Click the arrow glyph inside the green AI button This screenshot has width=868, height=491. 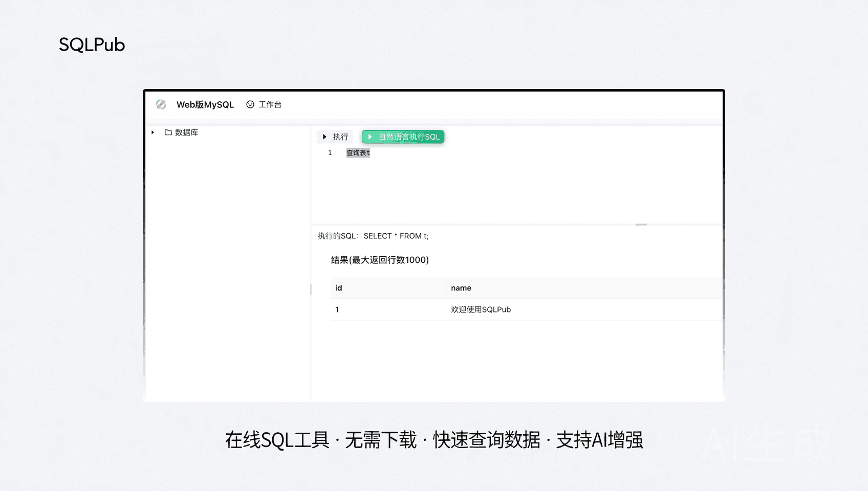coord(370,137)
